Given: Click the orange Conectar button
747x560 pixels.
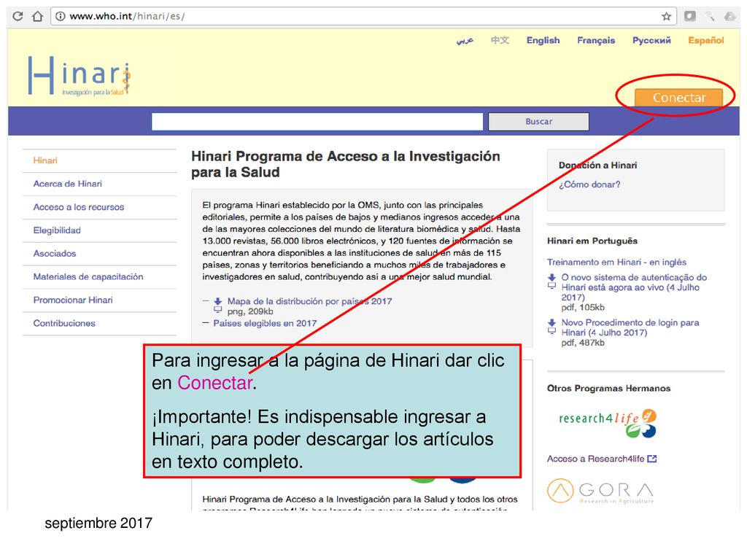Looking at the screenshot, I should click(x=679, y=98).
